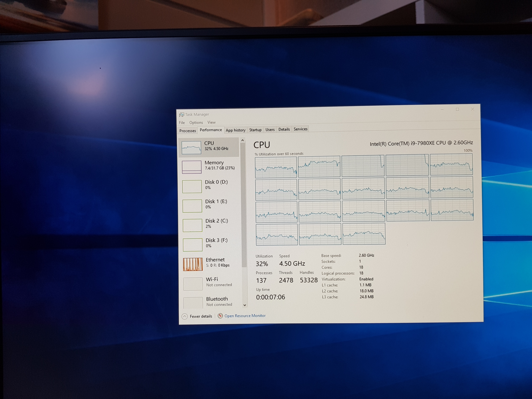Open the Options menu
This screenshot has width=532, height=399.
196,122
